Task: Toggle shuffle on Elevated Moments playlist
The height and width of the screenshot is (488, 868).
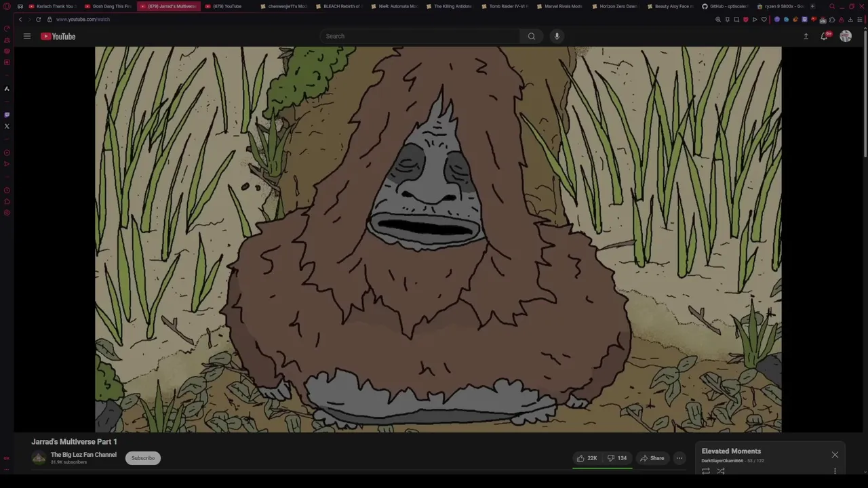Action: 721,471
